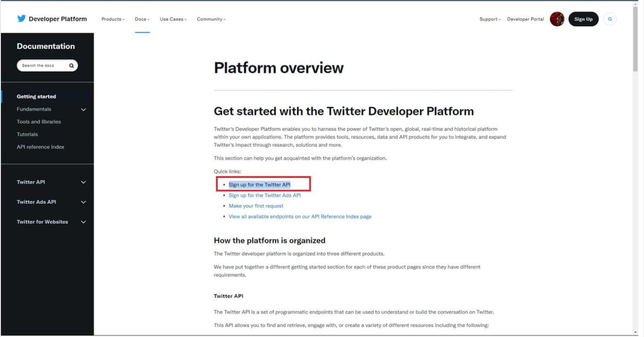Click the Twitter bird logo
The height and width of the screenshot is (337, 644).
click(x=22, y=19)
